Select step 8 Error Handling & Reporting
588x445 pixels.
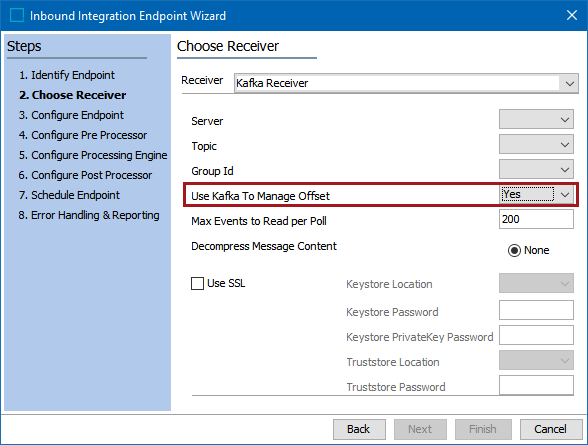coord(89,215)
